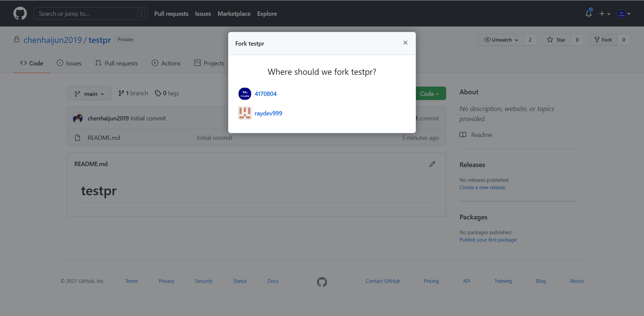The image size is (644, 316).
Task: Select the 4170804 account name link
Action: [x=266, y=94]
